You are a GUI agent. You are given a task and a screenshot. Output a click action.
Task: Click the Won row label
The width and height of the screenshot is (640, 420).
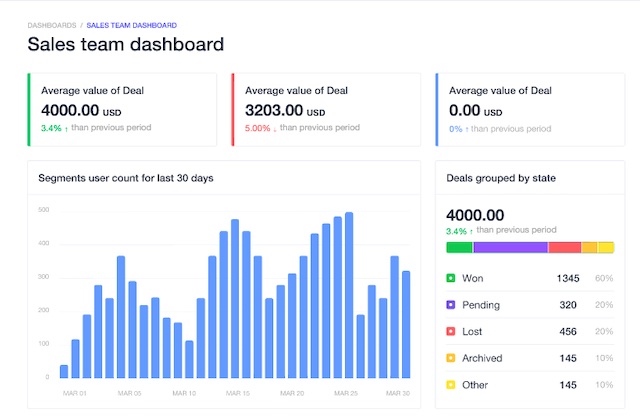click(473, 278)
